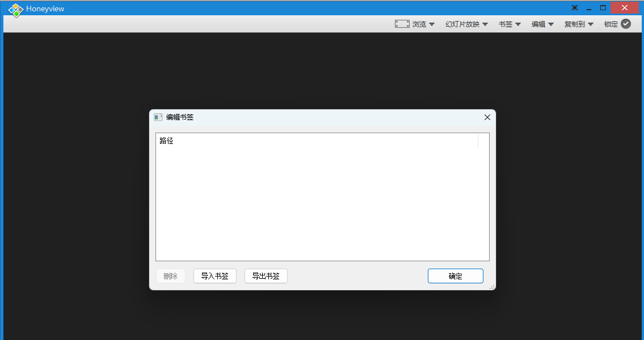Image resolution: width=644 pixels, height=340 pixels.
Task: Click the 路径 column header
Action: [x=166, y=141]
